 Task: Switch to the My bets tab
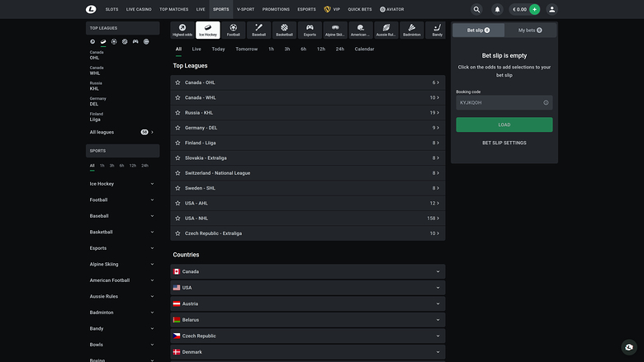click(x=529, y=30)
